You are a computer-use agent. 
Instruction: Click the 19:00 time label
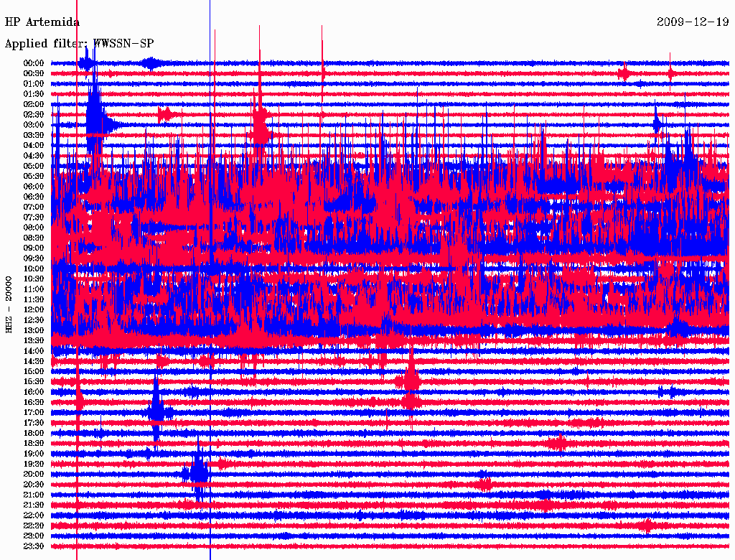tap(34, 454)
